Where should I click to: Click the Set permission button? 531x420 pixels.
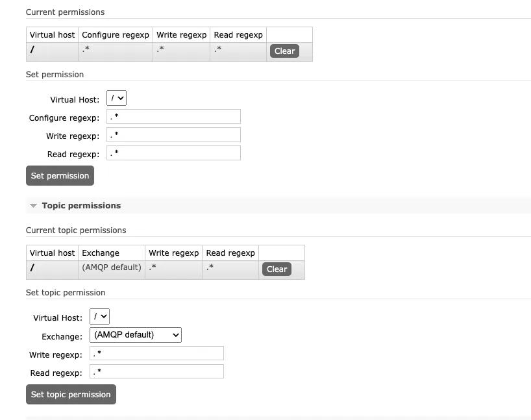(x=60, y=175)
